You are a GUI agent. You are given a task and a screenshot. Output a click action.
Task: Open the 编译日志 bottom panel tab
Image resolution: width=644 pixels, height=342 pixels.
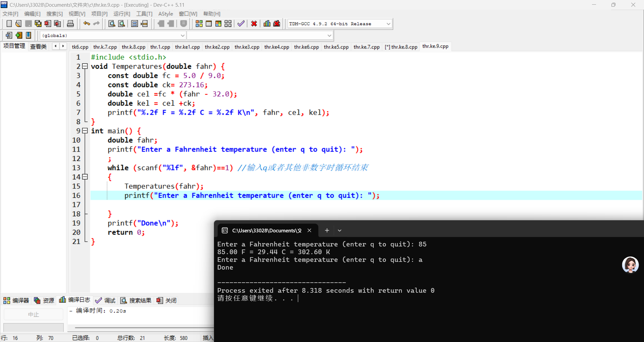75,300
